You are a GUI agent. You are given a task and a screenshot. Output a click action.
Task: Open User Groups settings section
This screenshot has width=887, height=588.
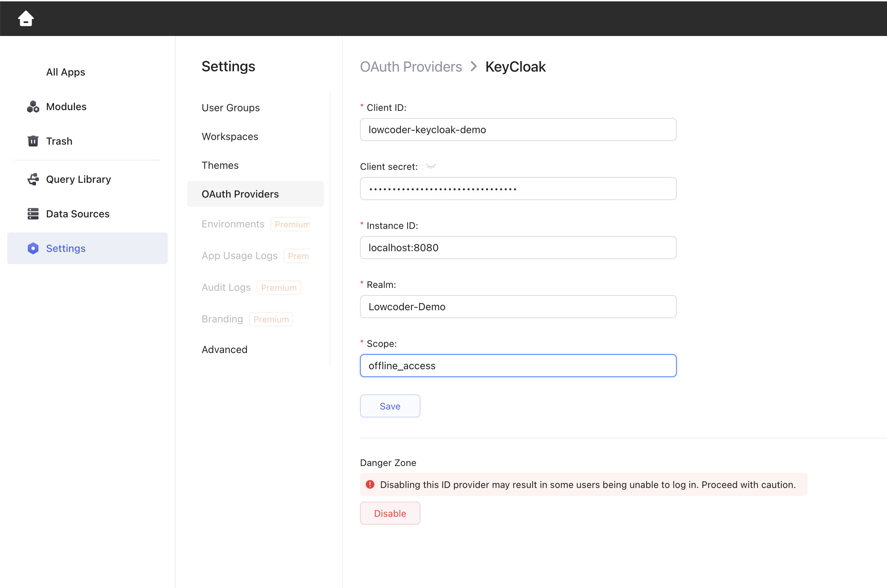231,108
